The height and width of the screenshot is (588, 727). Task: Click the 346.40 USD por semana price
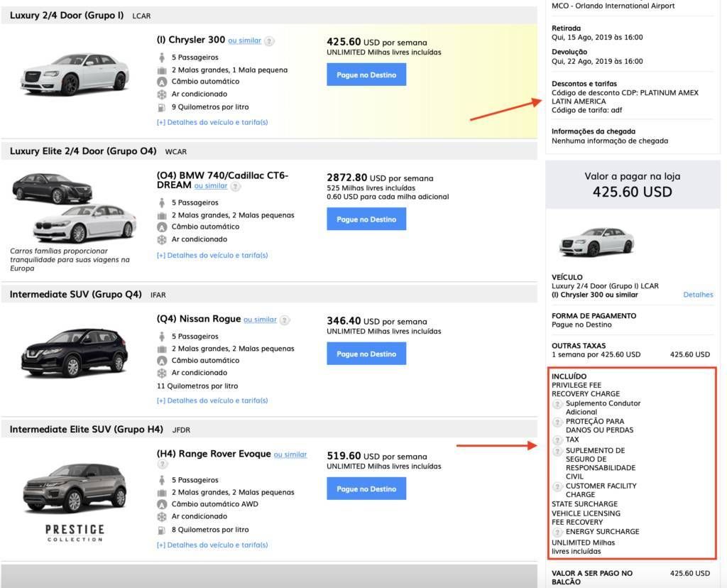click(x=377, y=321)
